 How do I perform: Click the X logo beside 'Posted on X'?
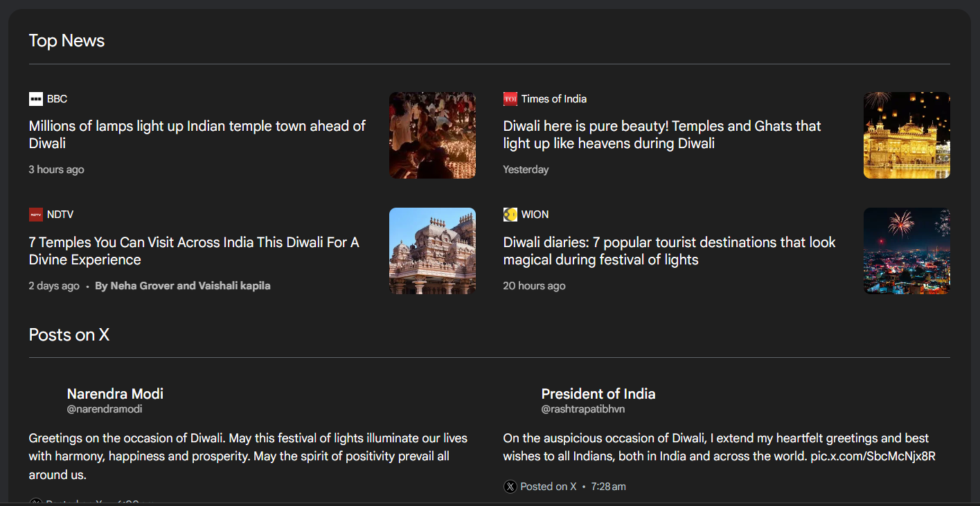click(x=510, y=487)
